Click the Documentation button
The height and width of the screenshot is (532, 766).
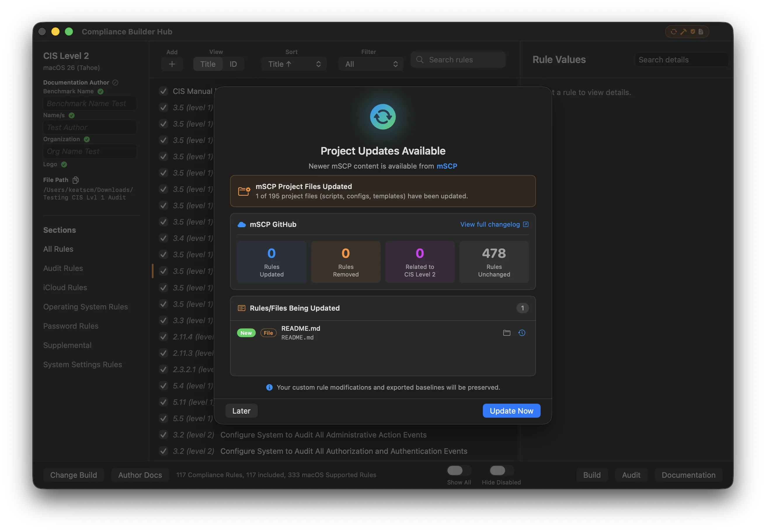pyautogui.click(x=688, y=475)
